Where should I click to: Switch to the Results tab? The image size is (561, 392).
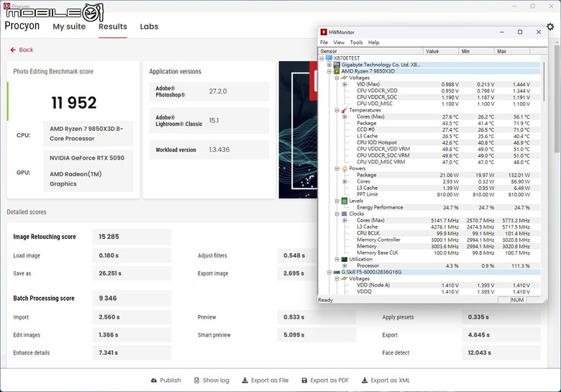[x=113, y=27]
